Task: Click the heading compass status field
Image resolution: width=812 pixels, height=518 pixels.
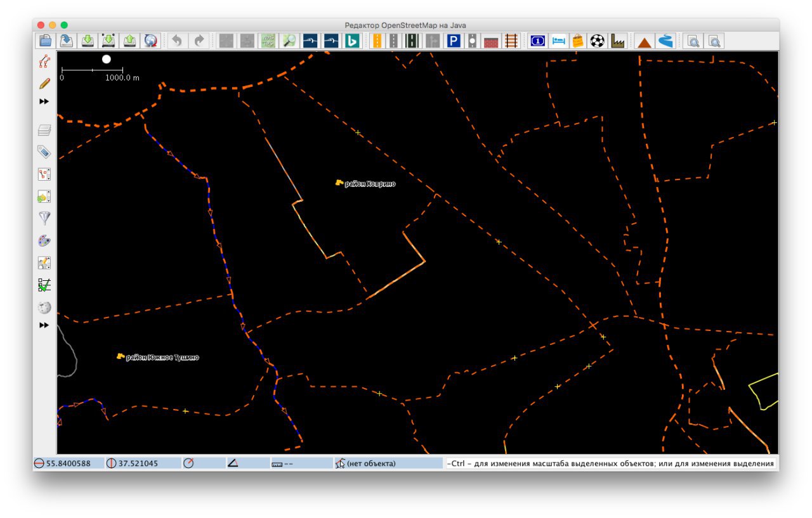Action: 203,463
